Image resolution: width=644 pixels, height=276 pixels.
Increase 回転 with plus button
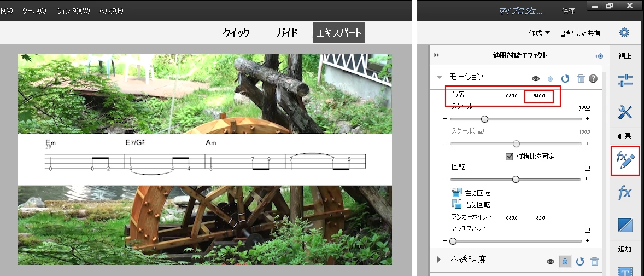[x=587, y=179]
